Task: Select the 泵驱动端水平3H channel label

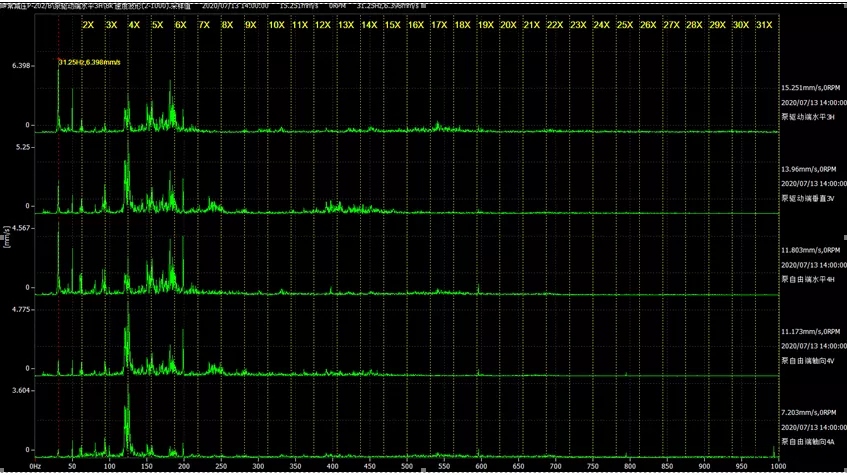Action: click(x=810, y=116)
